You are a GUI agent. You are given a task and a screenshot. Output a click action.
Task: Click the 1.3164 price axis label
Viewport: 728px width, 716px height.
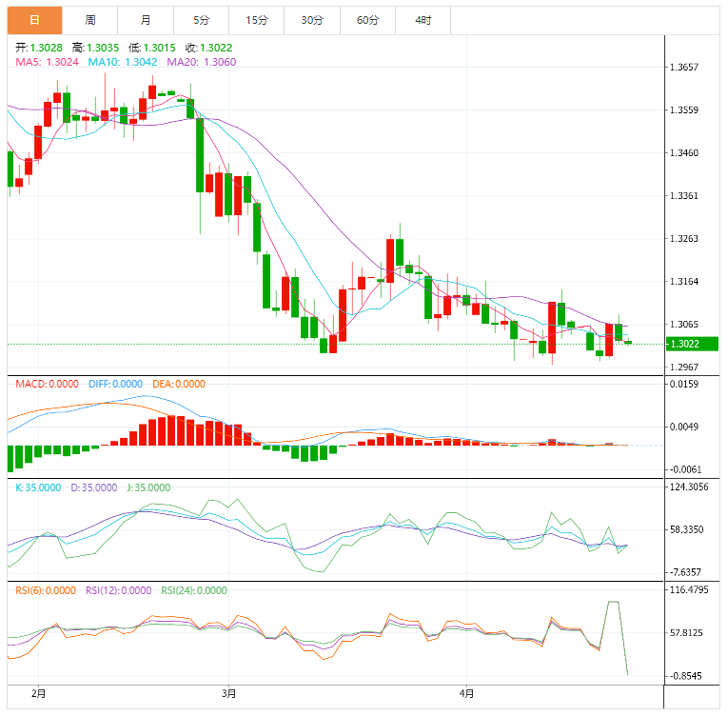pyautogui.click(x=684, y=282)
